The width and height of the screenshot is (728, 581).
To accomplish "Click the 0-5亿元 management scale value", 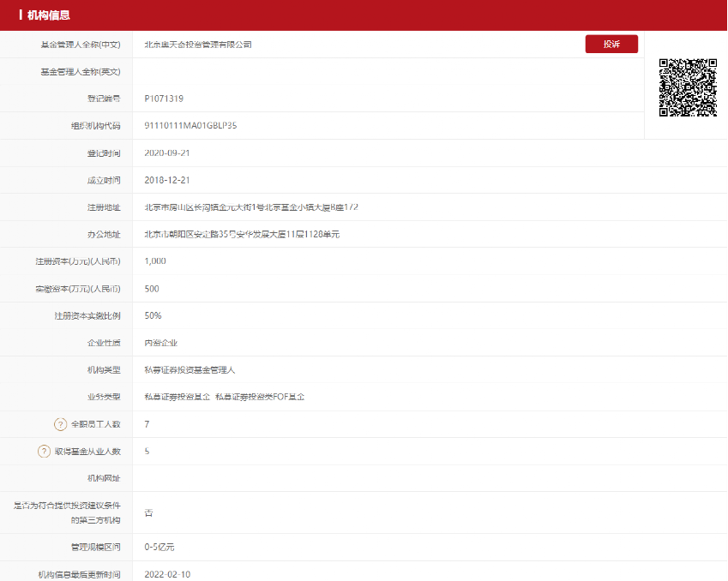I will pos(159,547).
